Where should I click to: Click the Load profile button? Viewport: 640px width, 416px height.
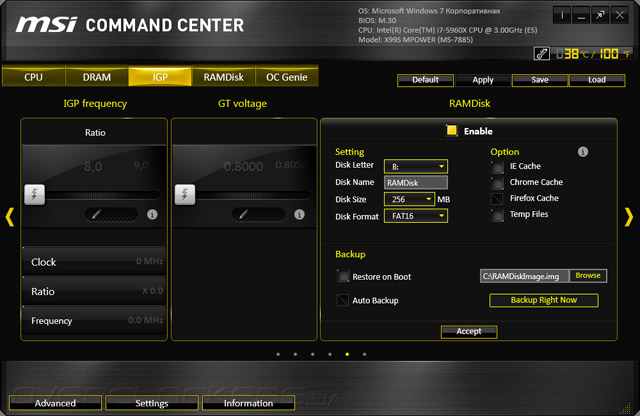(x=597, y=80)
